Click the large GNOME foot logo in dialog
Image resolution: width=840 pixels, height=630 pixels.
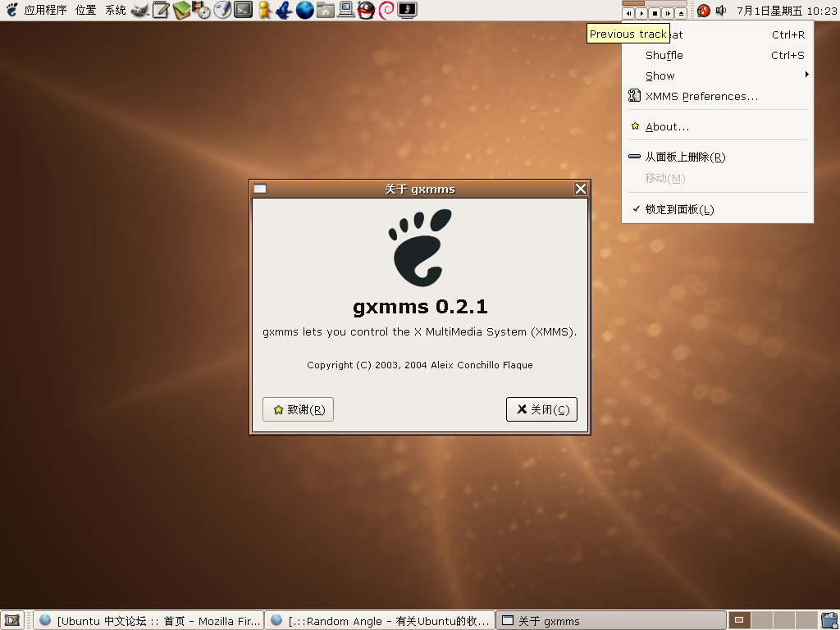click(420, 248)
